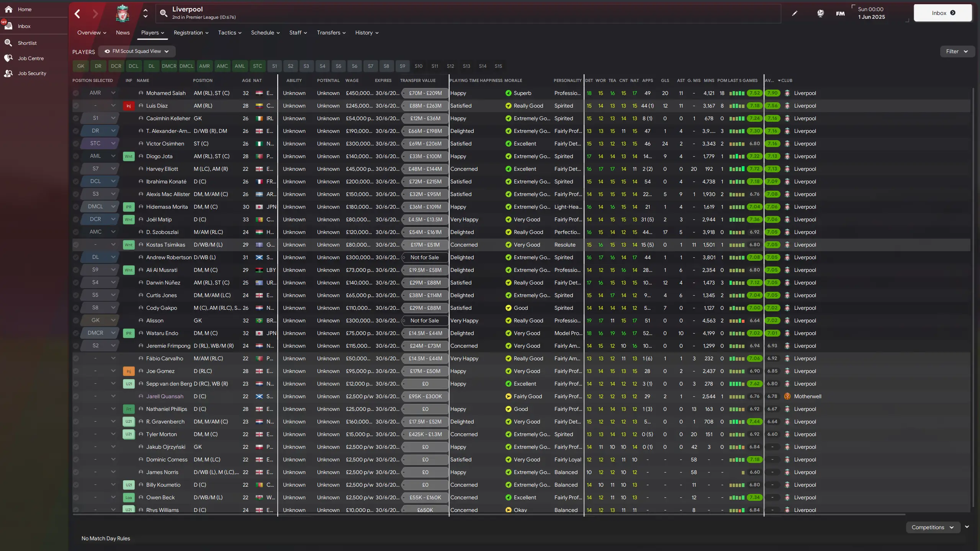Open the Competitions dropdown
The height and width of the screenshot is (551, 980).
(933, 527)
